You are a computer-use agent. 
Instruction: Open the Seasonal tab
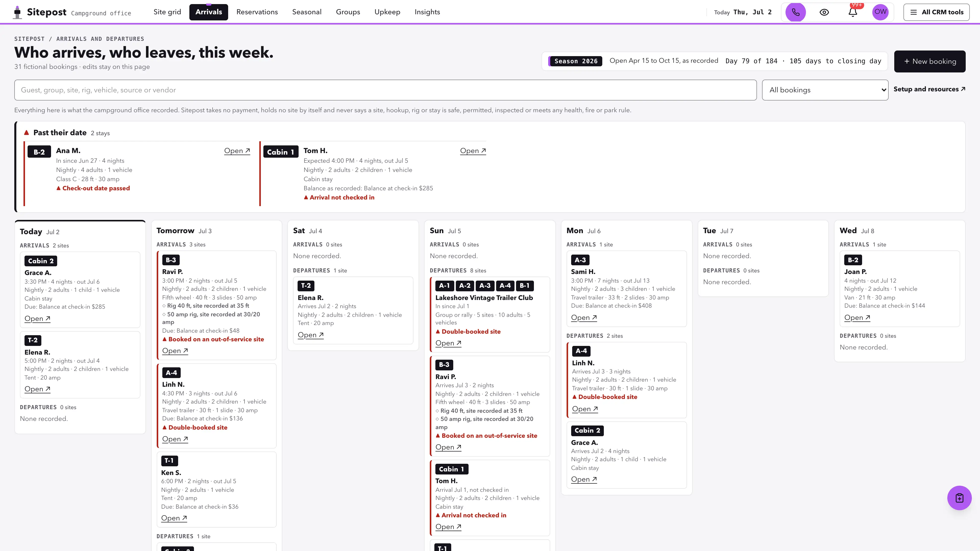(x=307, y=12)
